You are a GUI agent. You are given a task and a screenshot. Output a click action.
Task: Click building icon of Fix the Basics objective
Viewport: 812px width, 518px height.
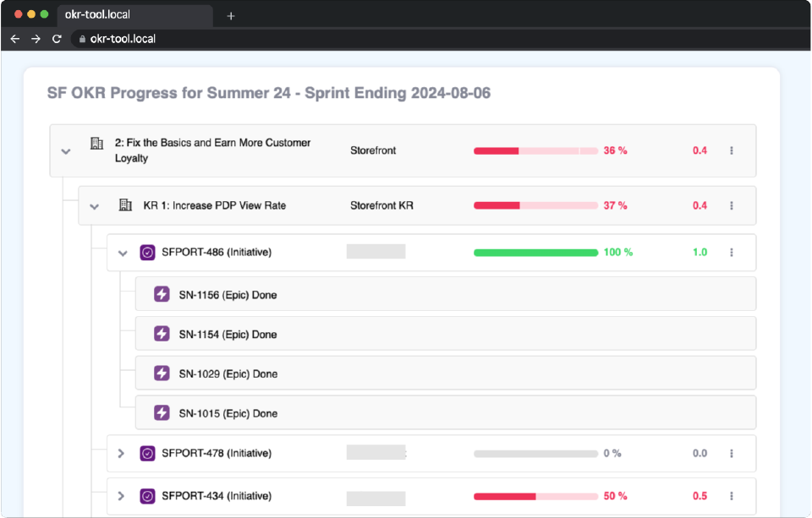click(96, 144)
